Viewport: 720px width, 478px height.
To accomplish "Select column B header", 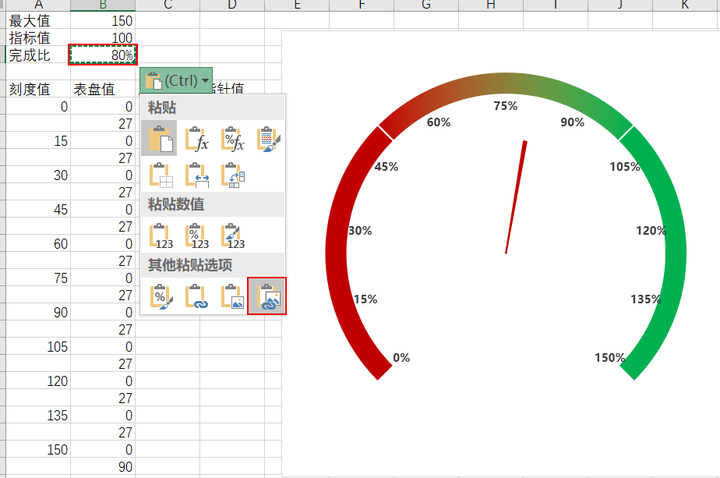I will 103,5.
